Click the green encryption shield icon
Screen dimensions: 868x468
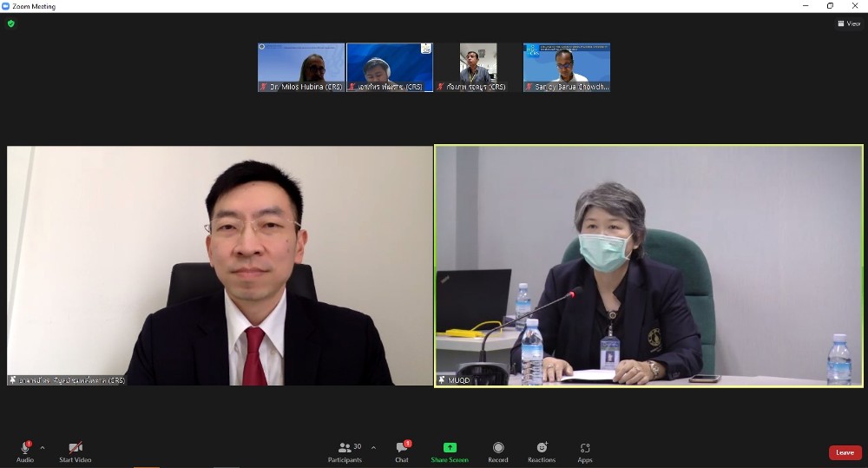11,23
